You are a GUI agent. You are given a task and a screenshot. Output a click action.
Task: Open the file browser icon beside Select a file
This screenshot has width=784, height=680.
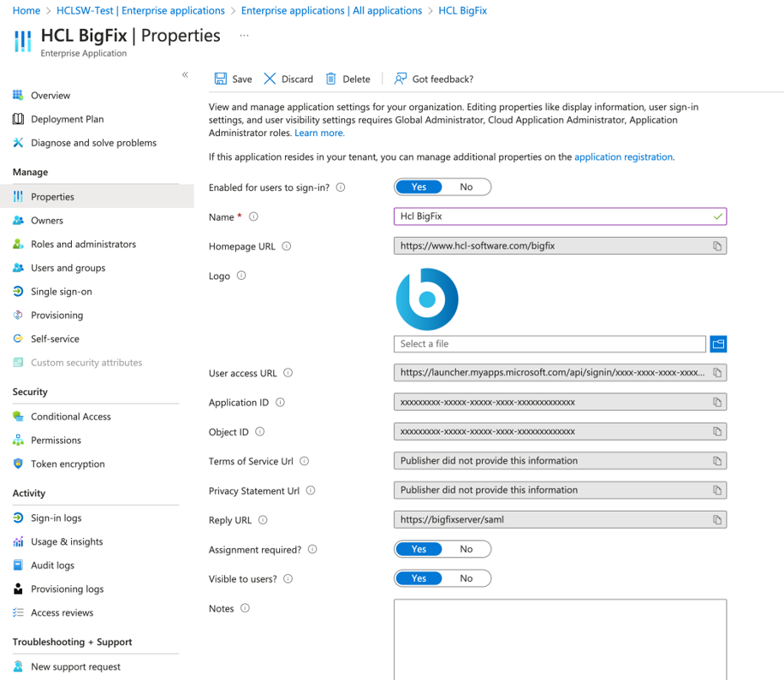(717, 343)
